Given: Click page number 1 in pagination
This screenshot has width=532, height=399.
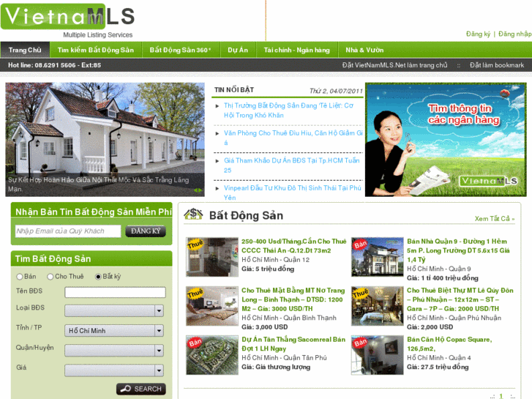Looking at the screenshot, I should click(501, 395).
